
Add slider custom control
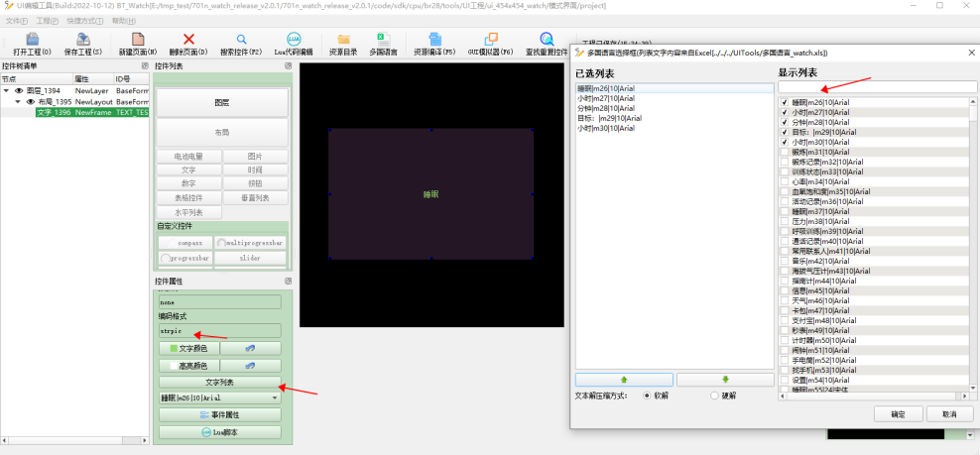[251, 258]
